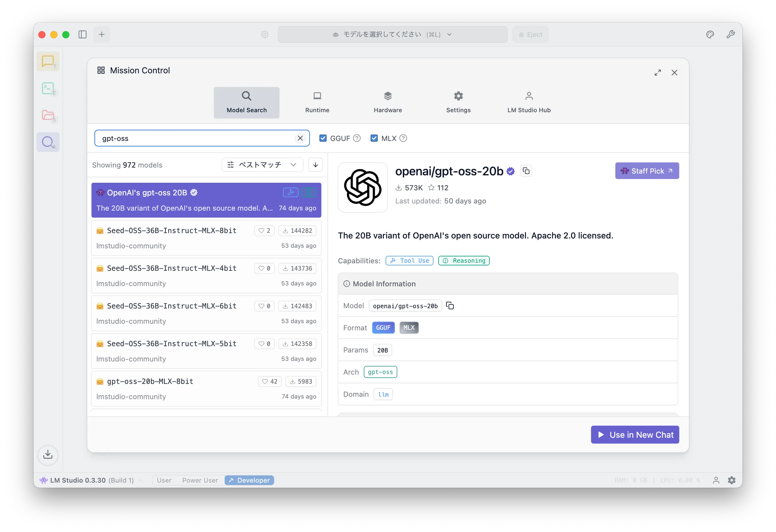The width and height of the screenshot is (776, 532).
Task: Expand Mission Control to full screen
Action: coord(658,73)
